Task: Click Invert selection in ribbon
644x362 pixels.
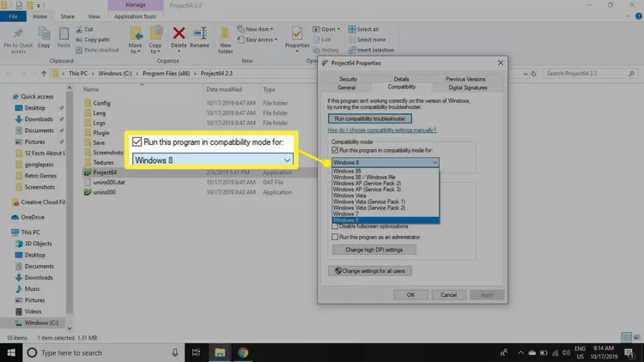Action: click(x=371, y=50)
